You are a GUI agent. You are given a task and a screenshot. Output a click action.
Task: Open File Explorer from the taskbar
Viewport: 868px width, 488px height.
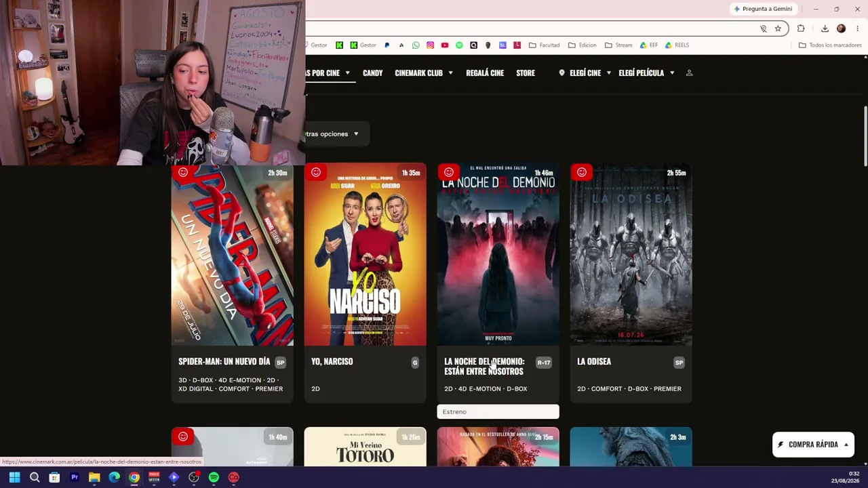(94, 477)
